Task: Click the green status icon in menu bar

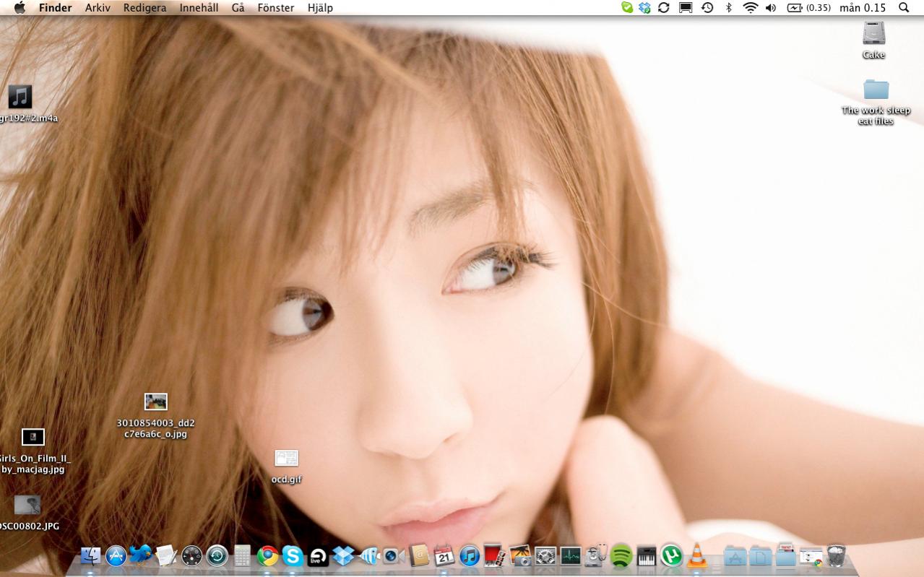Action: (627, 8)
